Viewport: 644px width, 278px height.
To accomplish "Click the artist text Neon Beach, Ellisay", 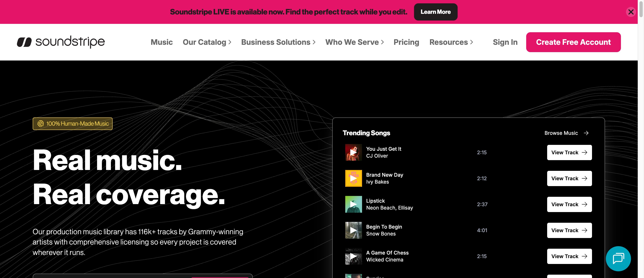I will pyautogui.click(x=390, y=208).
